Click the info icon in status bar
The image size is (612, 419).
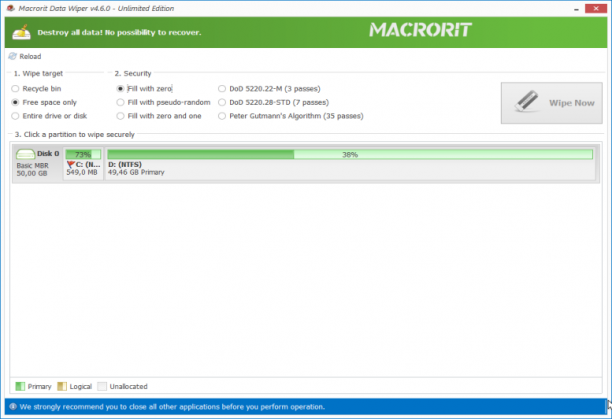pos(13,407)
